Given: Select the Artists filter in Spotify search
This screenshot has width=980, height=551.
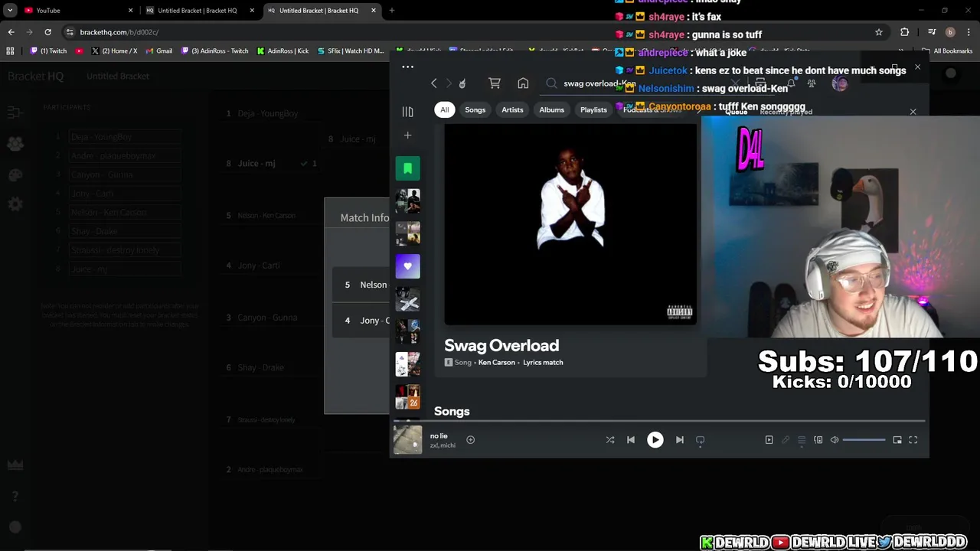Looking at the screenshot, I should (x=512, y=109).
